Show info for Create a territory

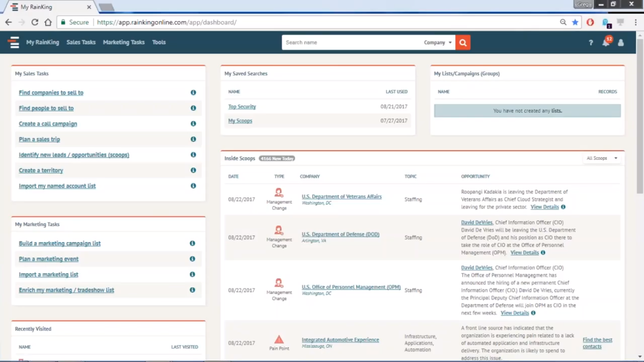coord(193,170)
